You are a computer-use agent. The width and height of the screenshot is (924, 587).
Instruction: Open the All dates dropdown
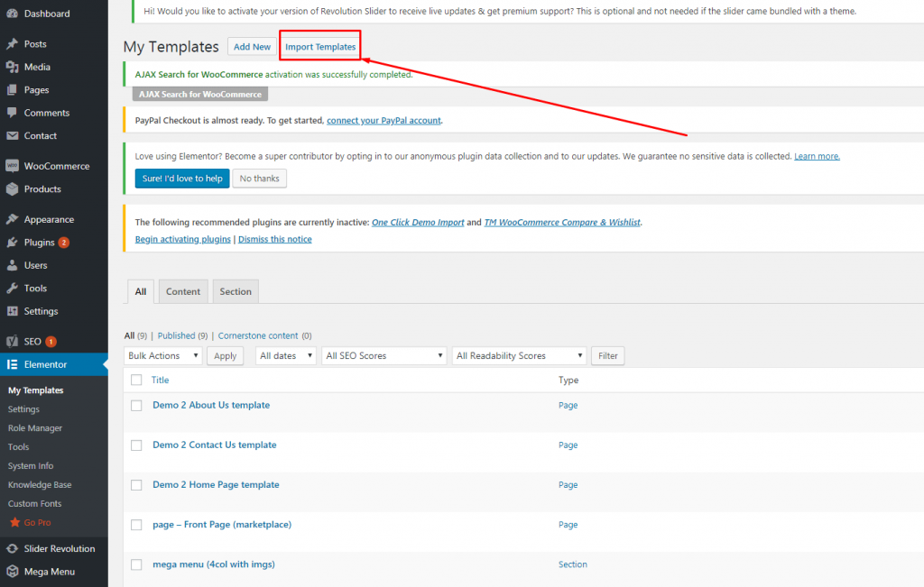point(286,355)
